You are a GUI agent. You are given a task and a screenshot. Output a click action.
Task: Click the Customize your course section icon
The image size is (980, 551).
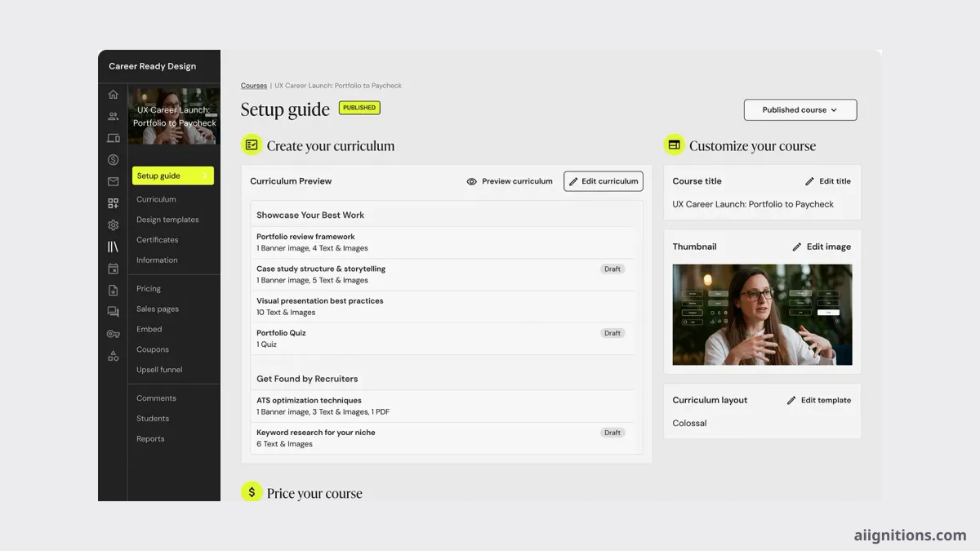pyautogui.click(x=674, y=145)
